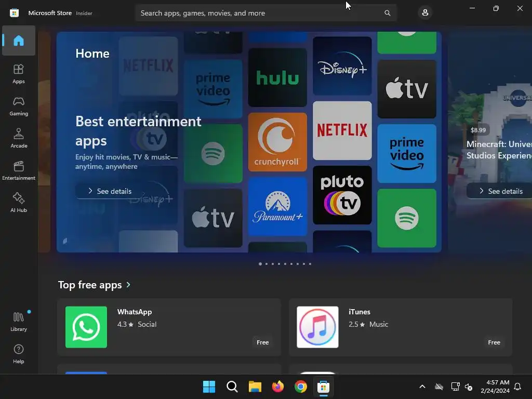Select the second carousel page dot
This screenshot has width=532, height=399.
tap(267, 263)
